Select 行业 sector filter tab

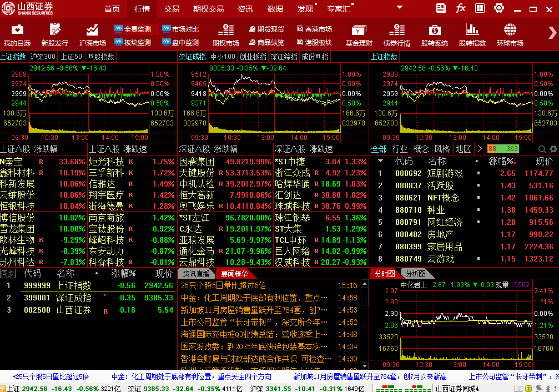400,149
